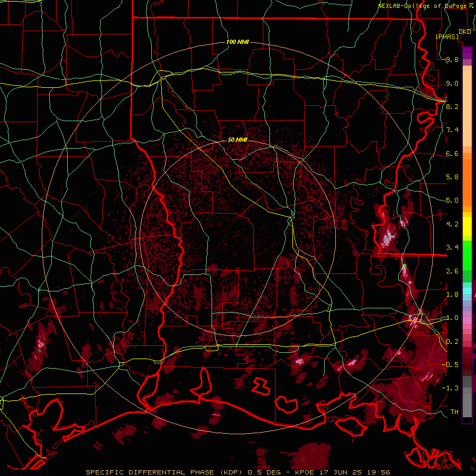Click the 0.2 scale value
Screen dimensions: 476x476
pyautogui.click(x=452, y=341)
